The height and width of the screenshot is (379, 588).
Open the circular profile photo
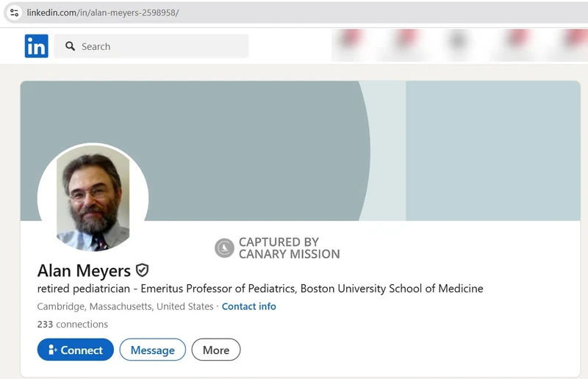pos(93,198)
